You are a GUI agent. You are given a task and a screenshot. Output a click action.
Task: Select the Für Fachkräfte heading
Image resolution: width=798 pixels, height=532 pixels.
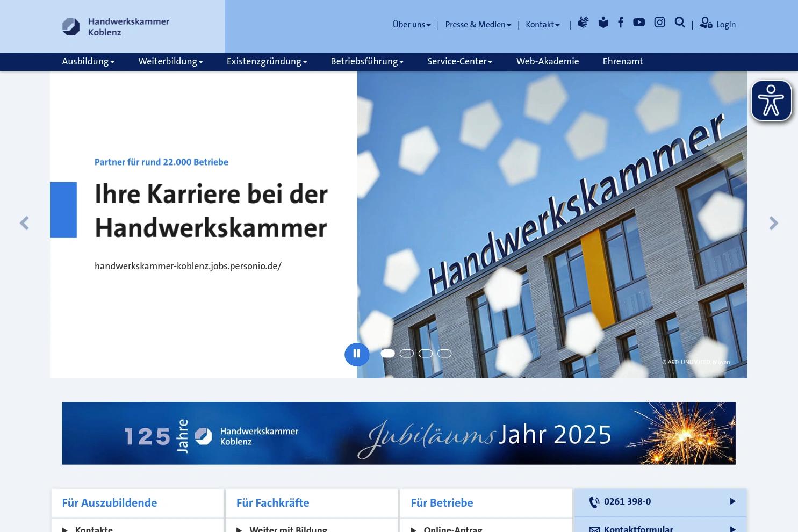tap(273, 503)
